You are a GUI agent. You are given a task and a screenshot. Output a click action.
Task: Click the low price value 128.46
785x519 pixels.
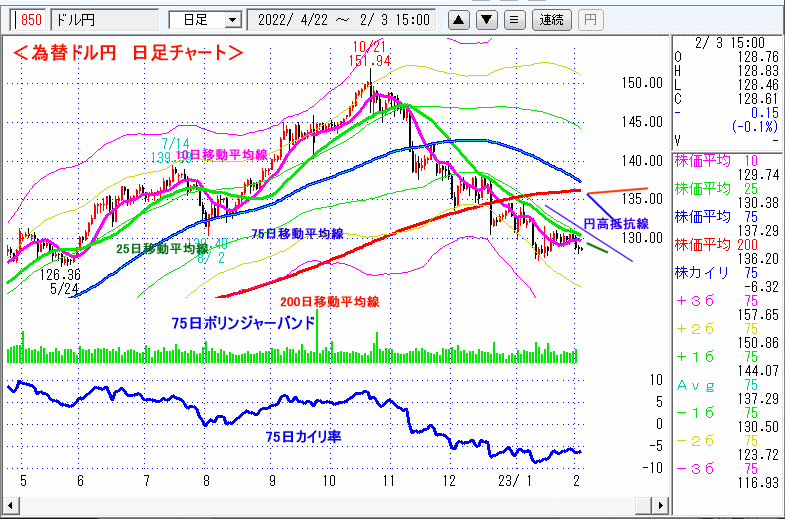[758, 85]
